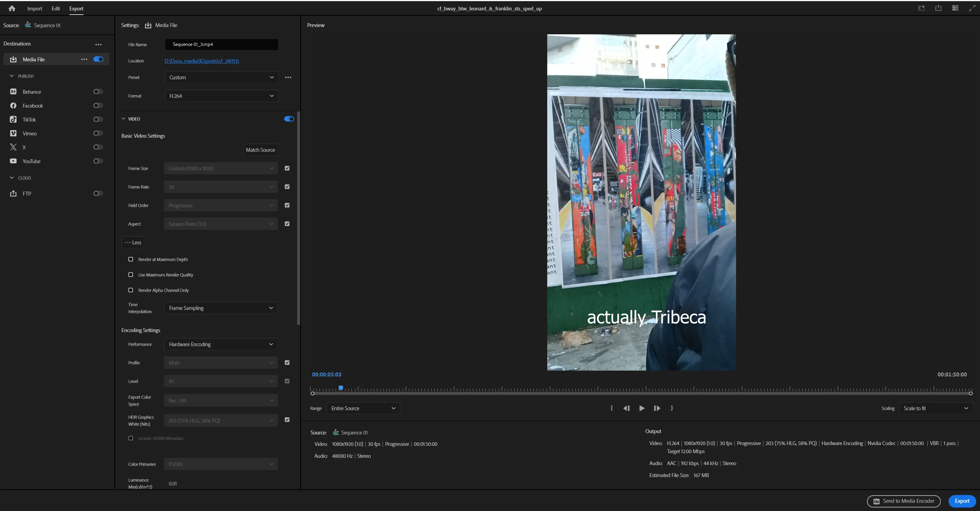Enable the Facebook publish toggle
This screenshot has height=511, width=980.
click(x=98, y=105)
